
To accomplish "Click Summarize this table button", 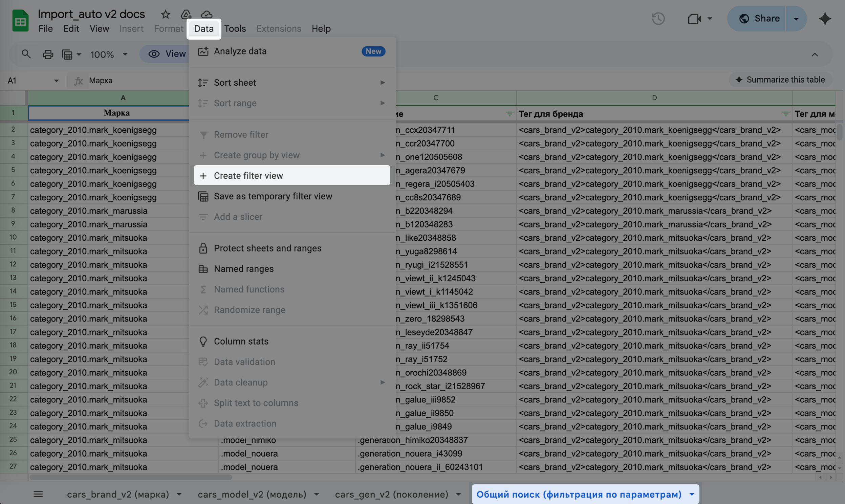I will tap(780, 80).
